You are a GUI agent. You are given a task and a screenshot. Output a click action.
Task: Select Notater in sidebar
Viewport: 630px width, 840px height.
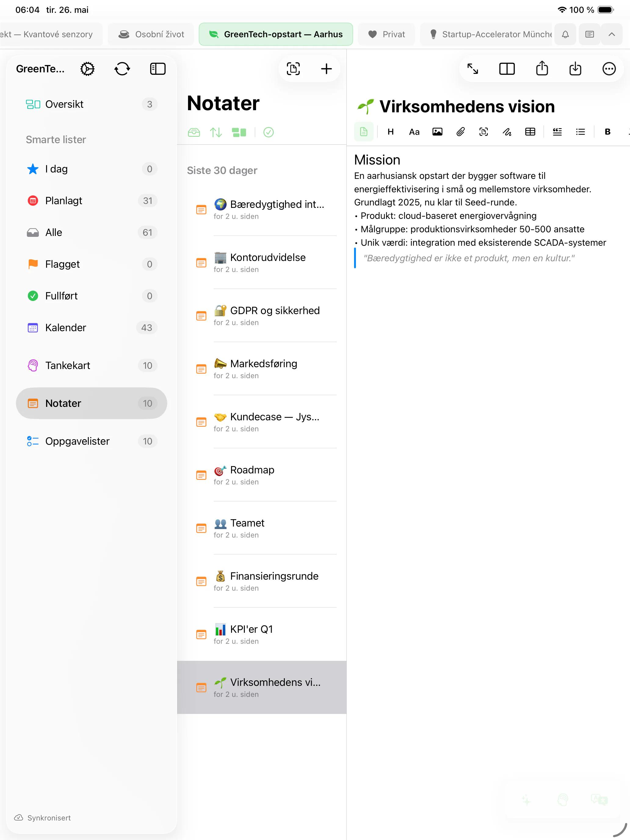point(92,403)
